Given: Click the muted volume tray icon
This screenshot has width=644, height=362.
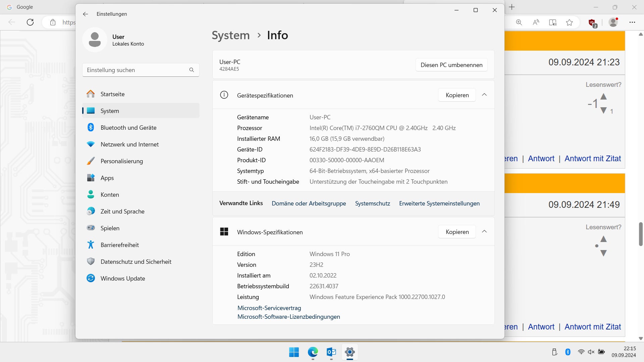Looking at the screenshot, I should click(x=591, y=352).
